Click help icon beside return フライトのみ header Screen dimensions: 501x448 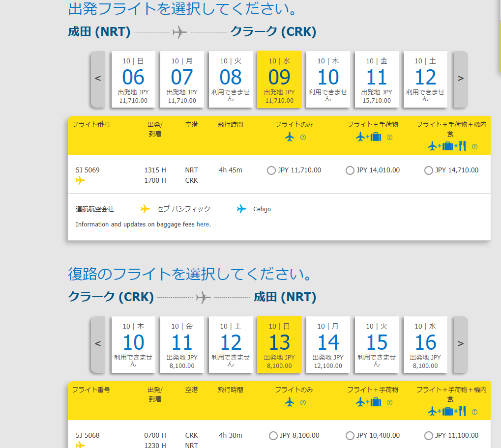coord(303,403)
